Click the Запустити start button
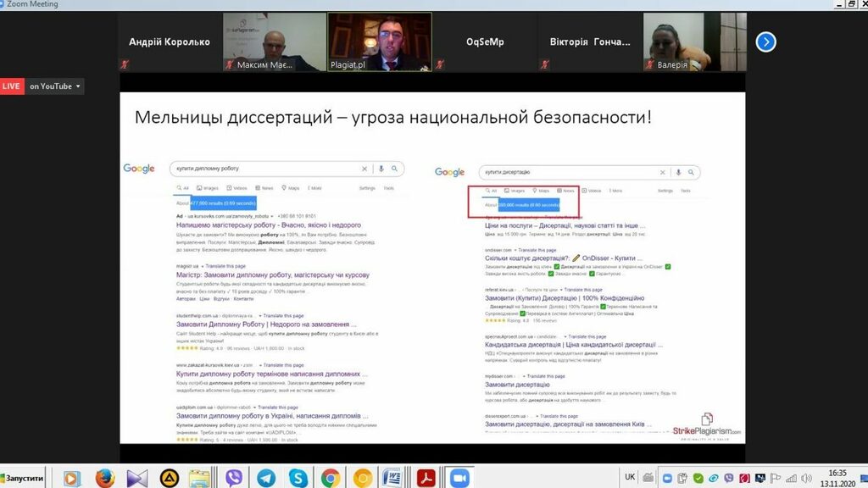Viewport: 868px width, 488px height. (23, 478)
